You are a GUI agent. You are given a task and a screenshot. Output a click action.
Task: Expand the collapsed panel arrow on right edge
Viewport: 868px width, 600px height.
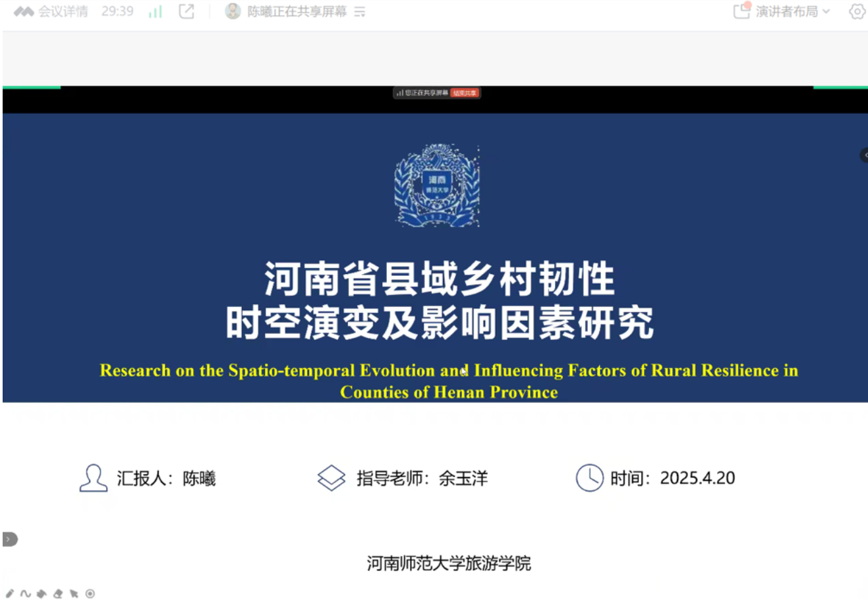[x=864, y=155]
